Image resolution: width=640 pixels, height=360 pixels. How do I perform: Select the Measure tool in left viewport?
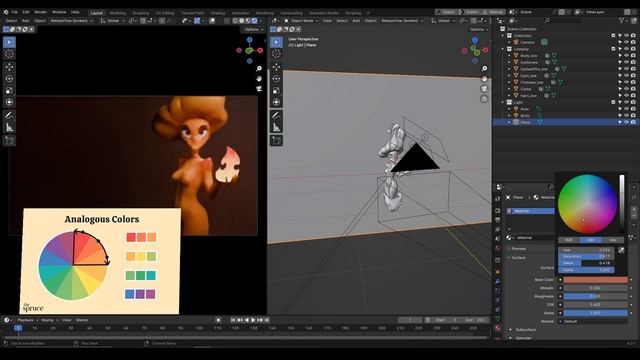click(x=9, y=128)
